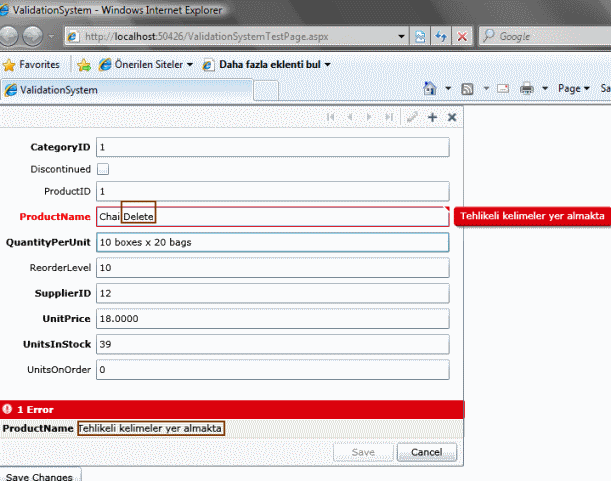Image resolution: width=611 pixels, height=481 pixels.
Task: Click into the UnitPrice input field
Action: pos(272,319)
